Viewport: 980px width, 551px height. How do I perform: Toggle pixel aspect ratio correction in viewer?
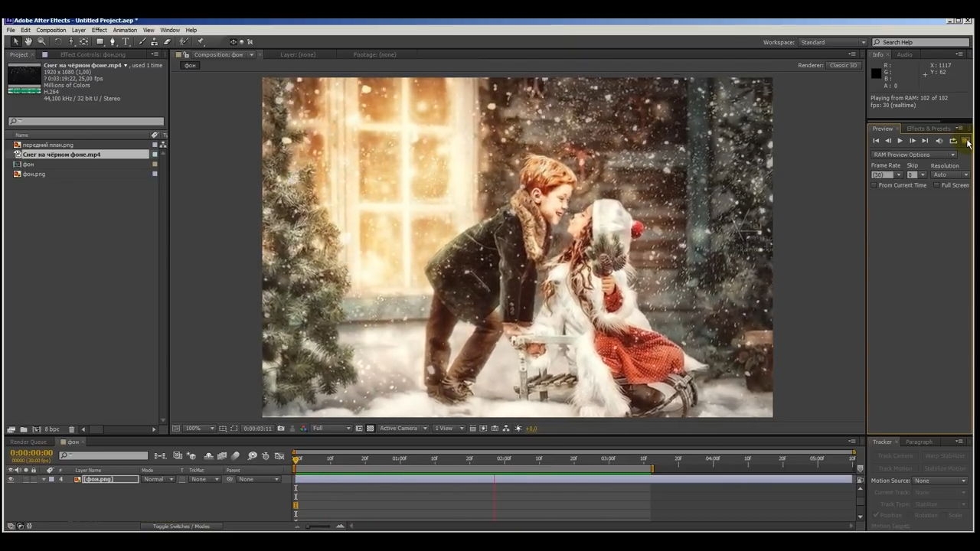(x=472, y=429)
